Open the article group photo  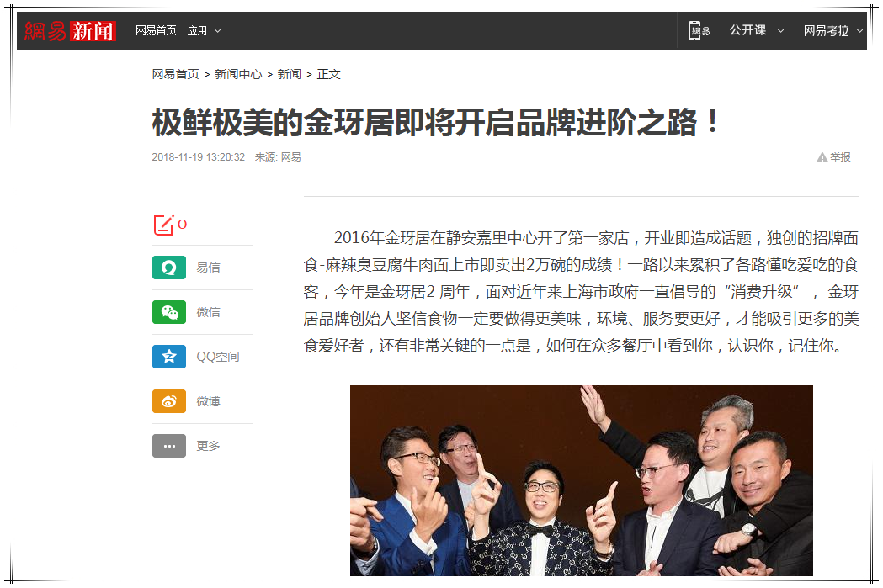(581, 480)
